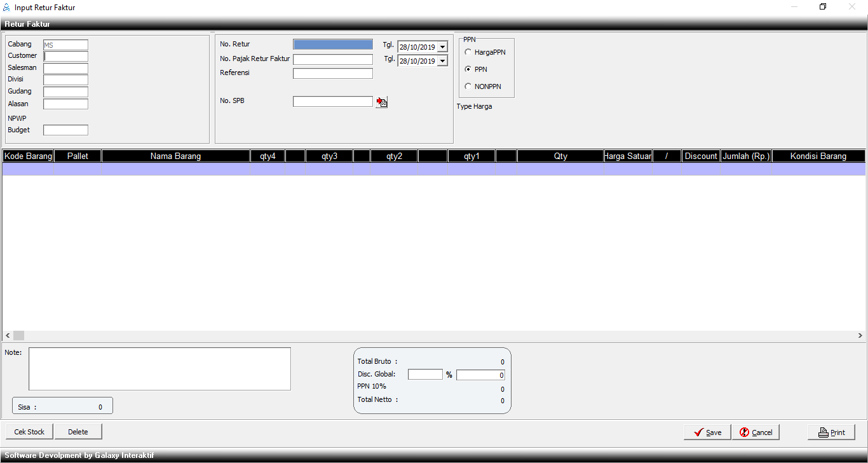Click the horizontal scrollbar left arrow

pyautogui.click(x=8, y=335)
